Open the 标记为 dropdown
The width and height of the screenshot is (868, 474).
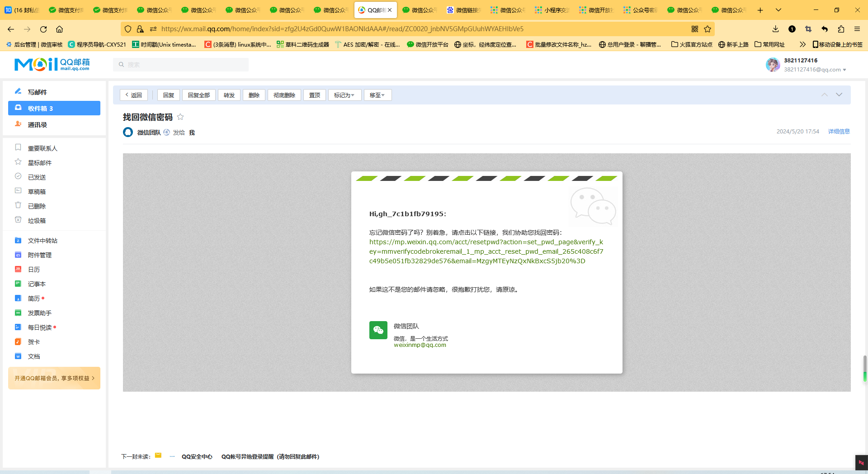click(x=344, y=95)
